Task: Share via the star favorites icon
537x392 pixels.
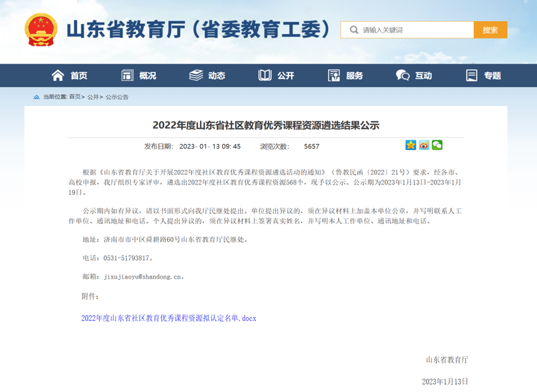Action: coord(410,145)
